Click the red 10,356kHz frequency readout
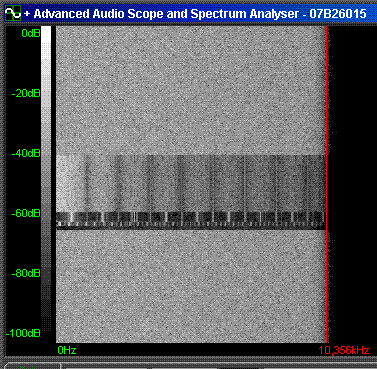This screenshot has width=377, height=369. pos(344,350)
